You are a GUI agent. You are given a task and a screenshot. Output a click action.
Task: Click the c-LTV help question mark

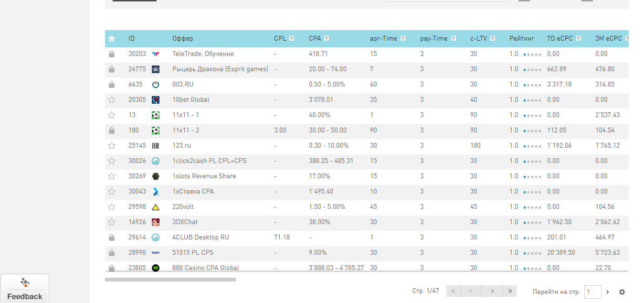(493, 39)
